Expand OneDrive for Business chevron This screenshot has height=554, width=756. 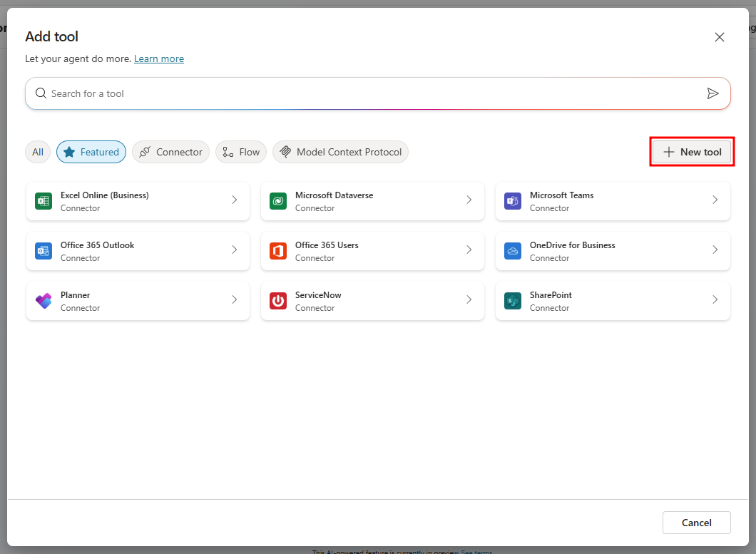tap(715, 250)
